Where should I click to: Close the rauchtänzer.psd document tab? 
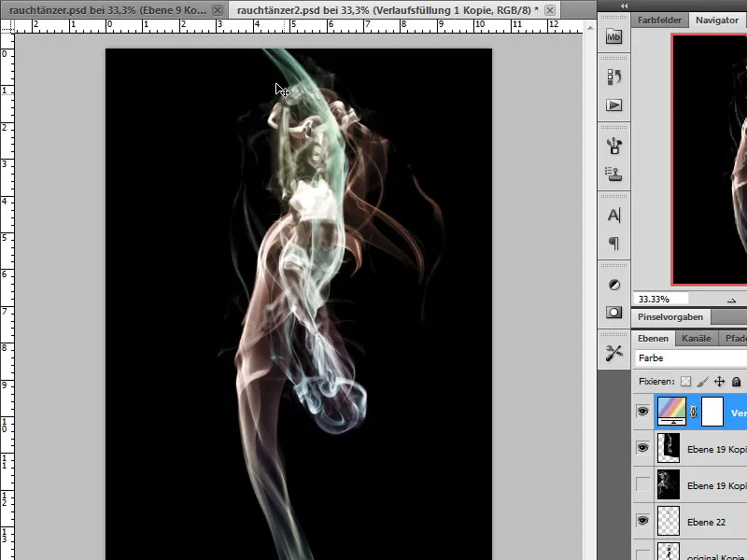(x=218, y=10)
